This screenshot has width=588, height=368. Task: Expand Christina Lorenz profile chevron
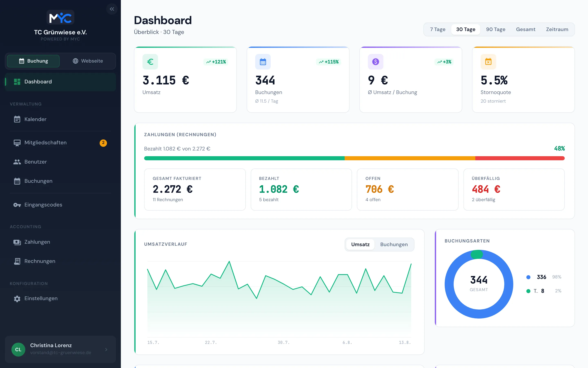click(x=106, y=350)
